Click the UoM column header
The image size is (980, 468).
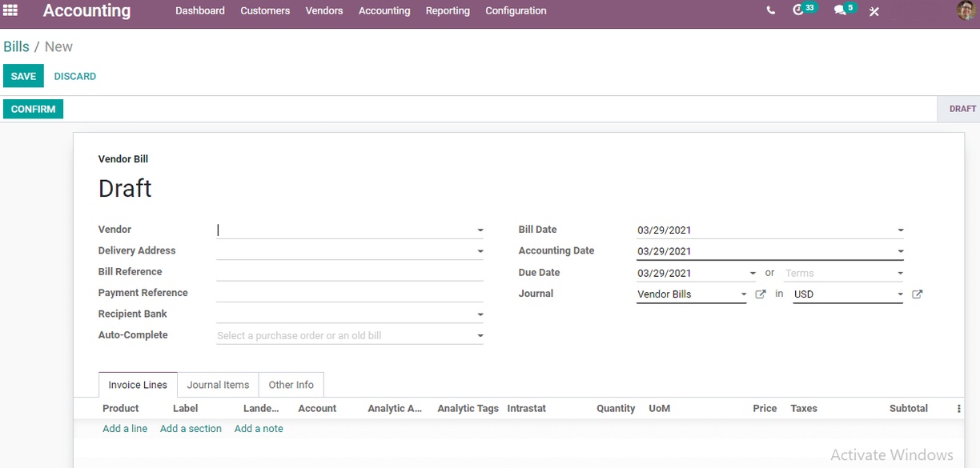[x=659, y=408]
